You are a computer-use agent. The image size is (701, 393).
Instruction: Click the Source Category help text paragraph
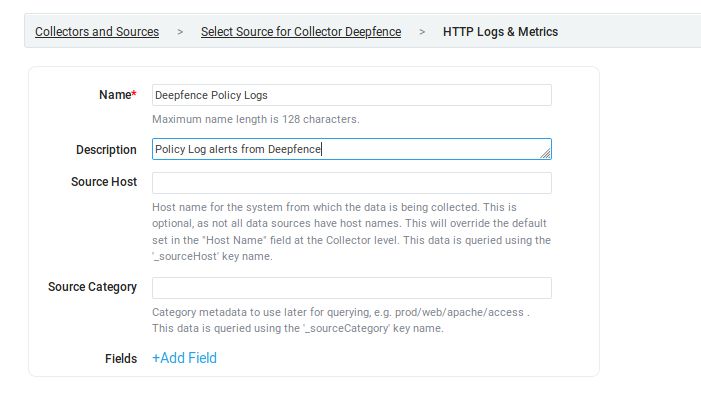[341, 320]
